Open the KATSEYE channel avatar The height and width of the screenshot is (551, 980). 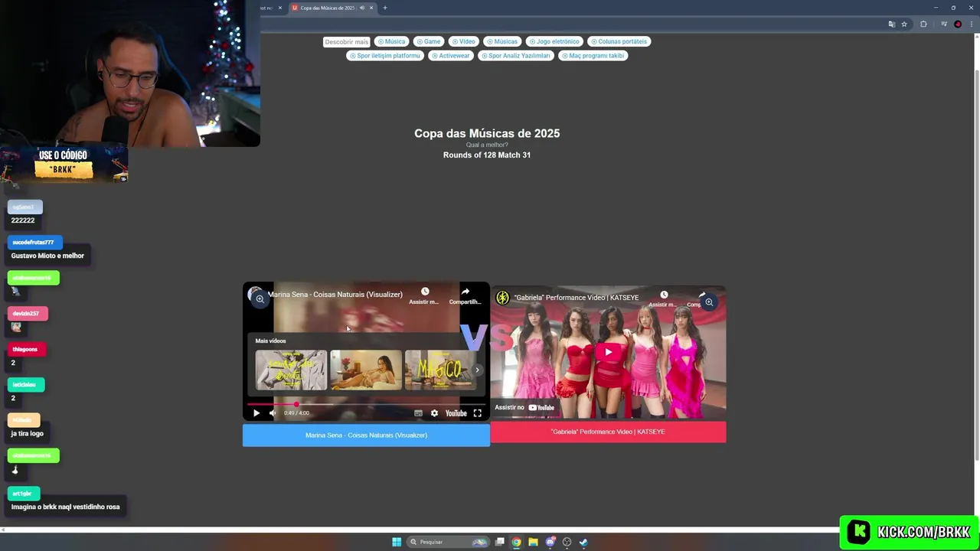[x=502, y=298]
